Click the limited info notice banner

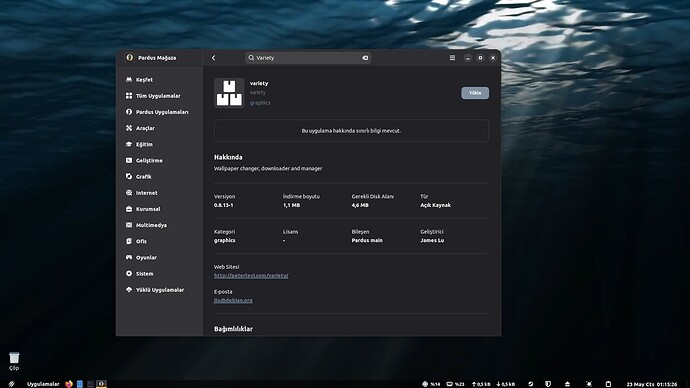(x=351, y=131)
